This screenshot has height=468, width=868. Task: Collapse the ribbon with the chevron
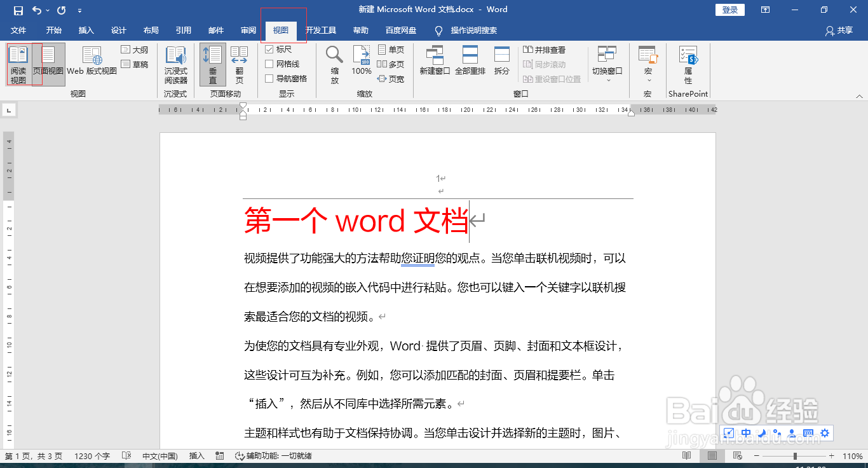[859, 96]
